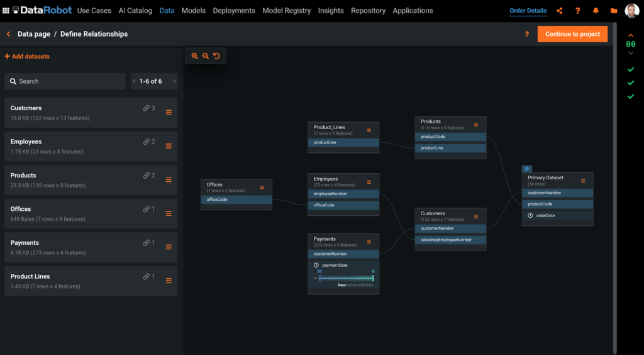Viewport: 644px width, 355px height.
Task: Click the page vertical scrollbar
Action: click(615, 187)
